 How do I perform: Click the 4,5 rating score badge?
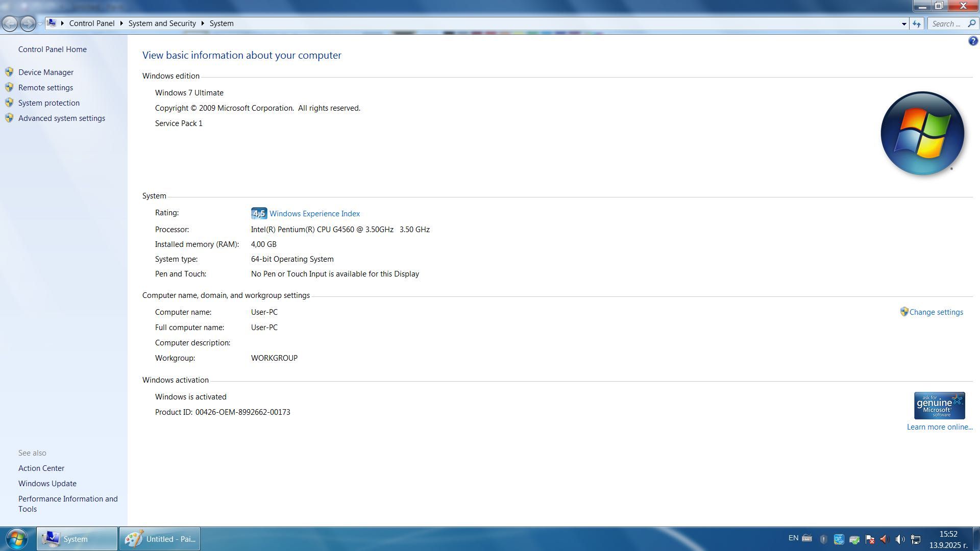[259, 213]
